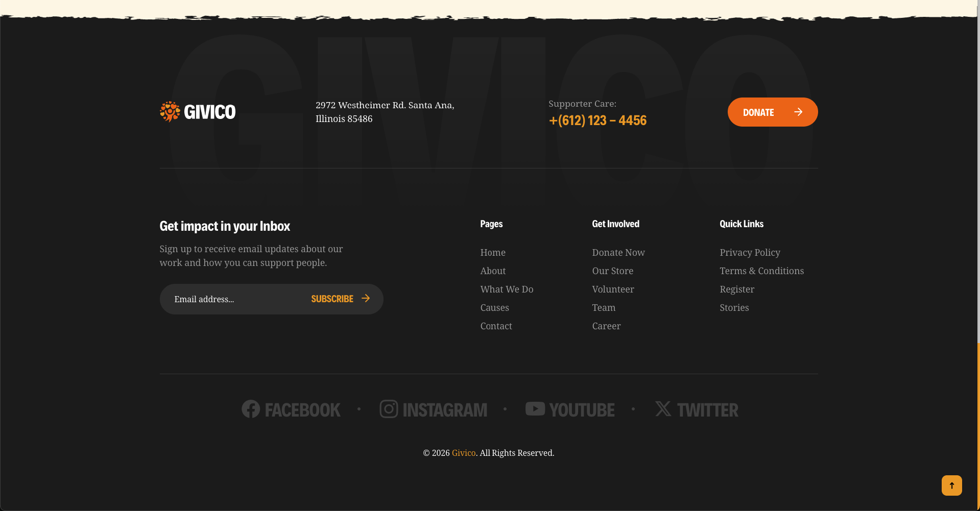
Task: Open the X Twitter icon
Action: (663, 409)
